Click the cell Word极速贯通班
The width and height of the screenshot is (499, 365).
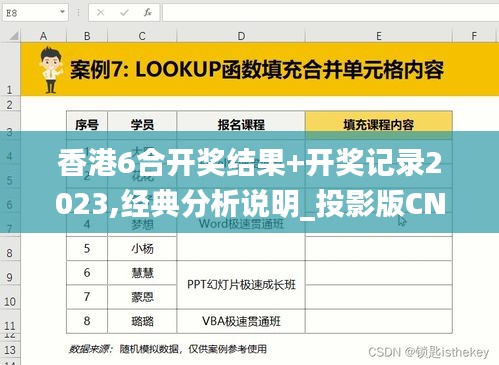241,224
